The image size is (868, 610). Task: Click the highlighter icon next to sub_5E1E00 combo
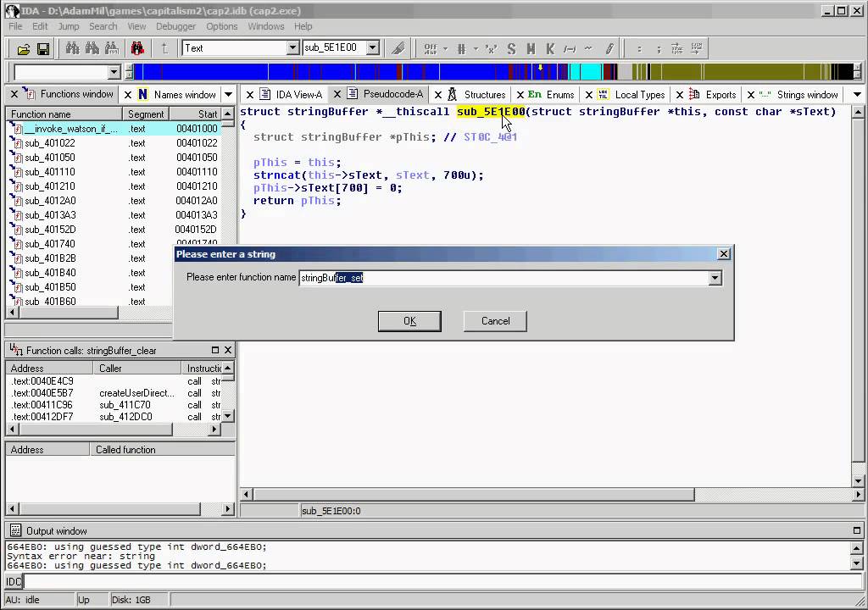[398, 48]
